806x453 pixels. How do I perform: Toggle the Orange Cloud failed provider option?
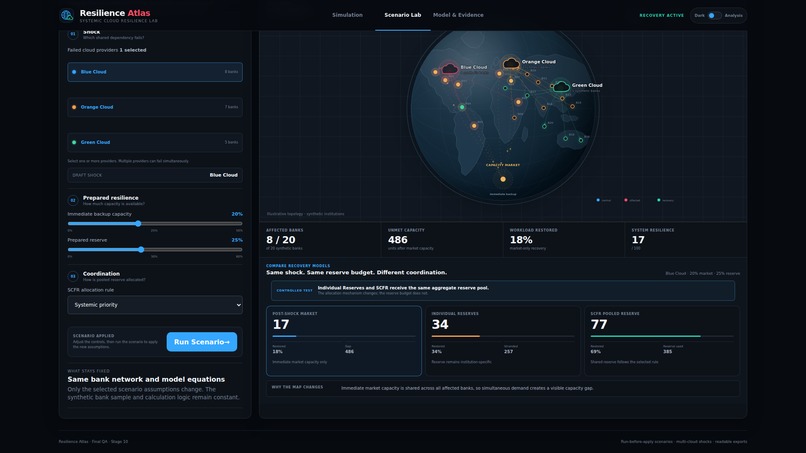coord(155,107)
